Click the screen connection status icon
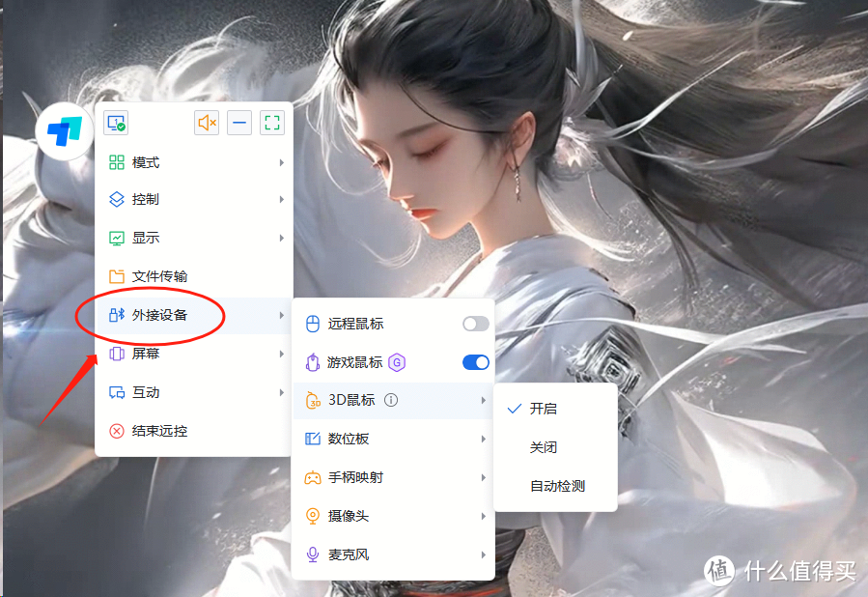This screenshot has width=868, height=597. 116,123
